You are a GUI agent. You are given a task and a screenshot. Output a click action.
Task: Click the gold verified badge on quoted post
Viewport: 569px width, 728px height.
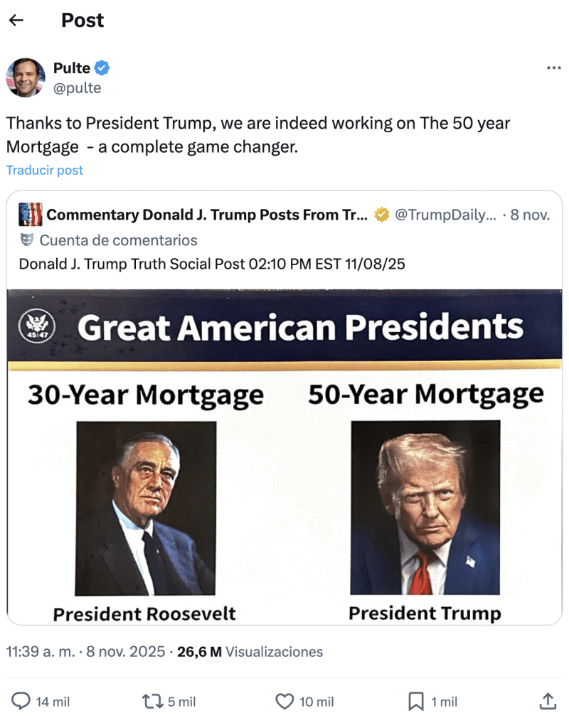tap(382, 215)
